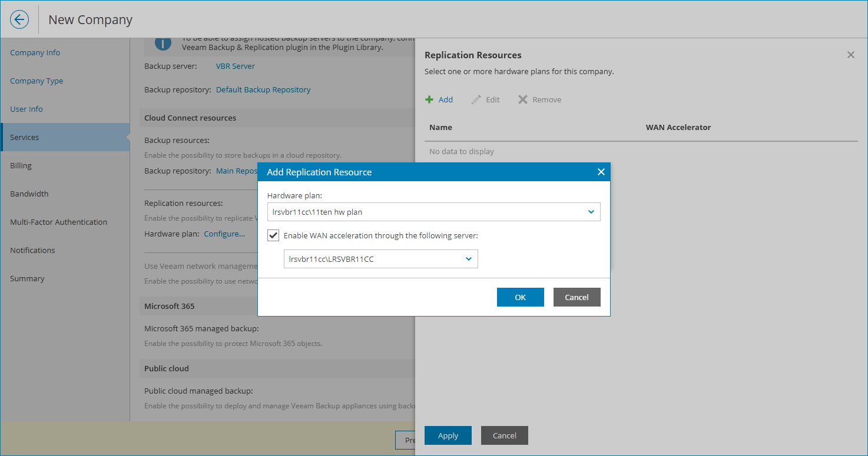Click the green Add icon for replication resources

click(430, 99)
